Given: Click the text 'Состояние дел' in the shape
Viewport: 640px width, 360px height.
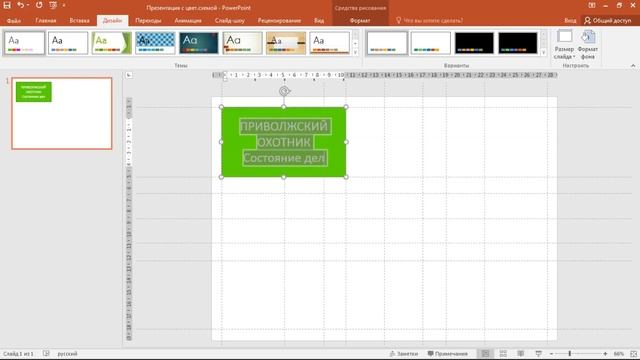Looking at the screenshot, I should (x=284, y=158).
